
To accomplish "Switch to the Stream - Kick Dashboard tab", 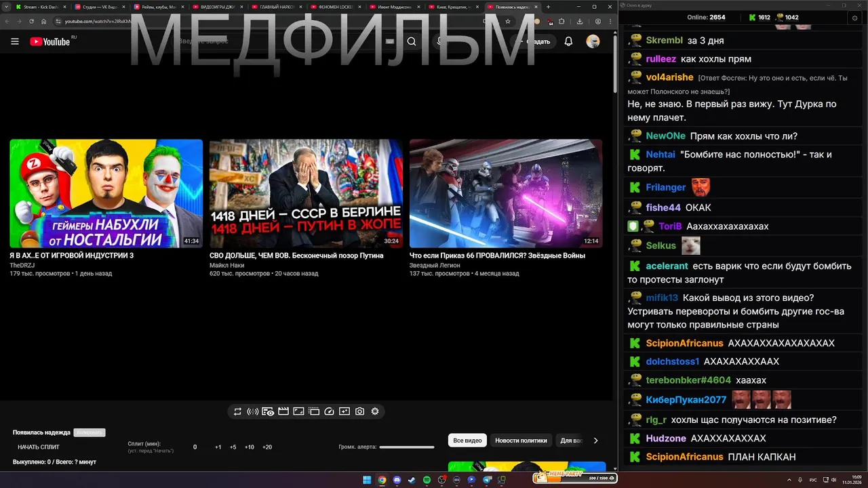I will pos(41,7).
